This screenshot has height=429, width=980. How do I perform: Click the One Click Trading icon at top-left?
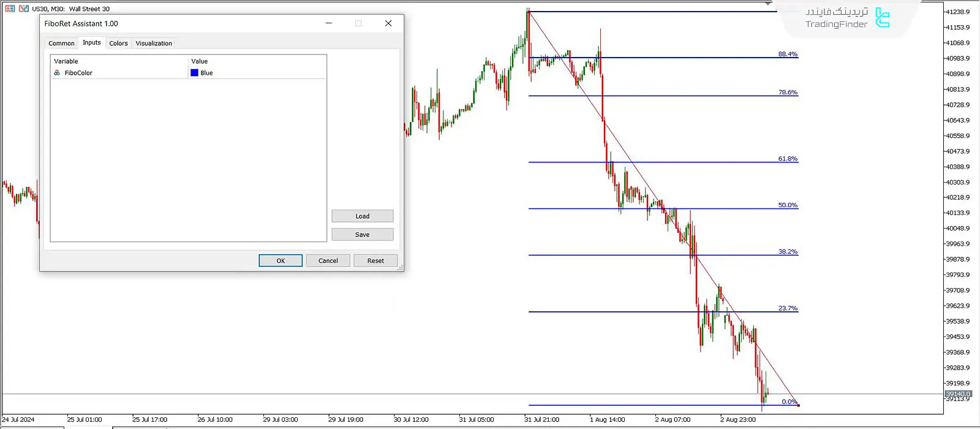(x=10, y=9)
